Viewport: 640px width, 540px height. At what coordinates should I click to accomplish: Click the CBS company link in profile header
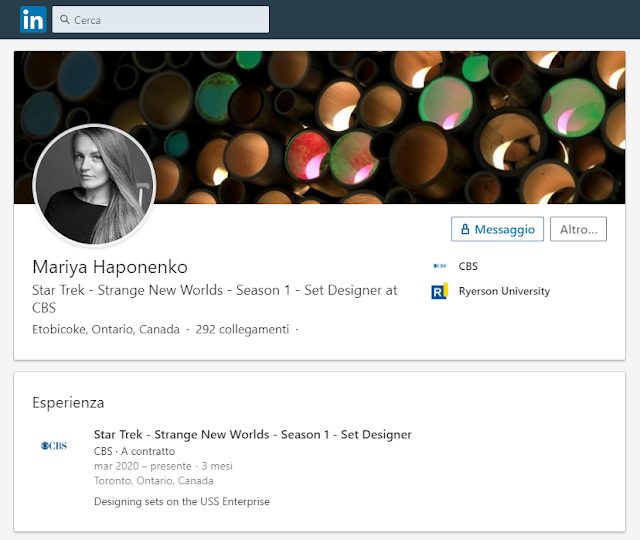468,266
